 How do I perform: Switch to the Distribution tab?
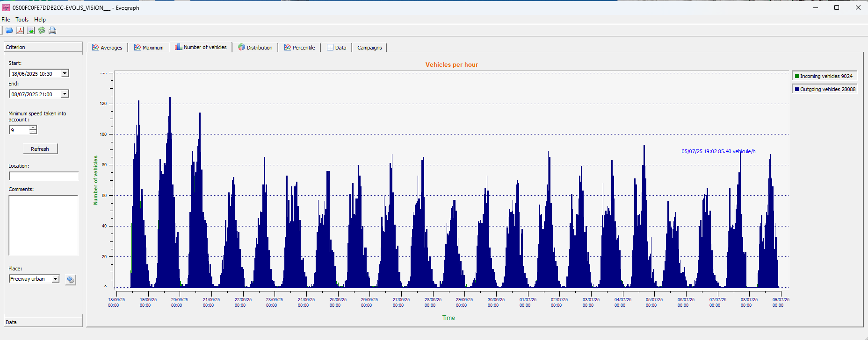(x=255, y=47)
